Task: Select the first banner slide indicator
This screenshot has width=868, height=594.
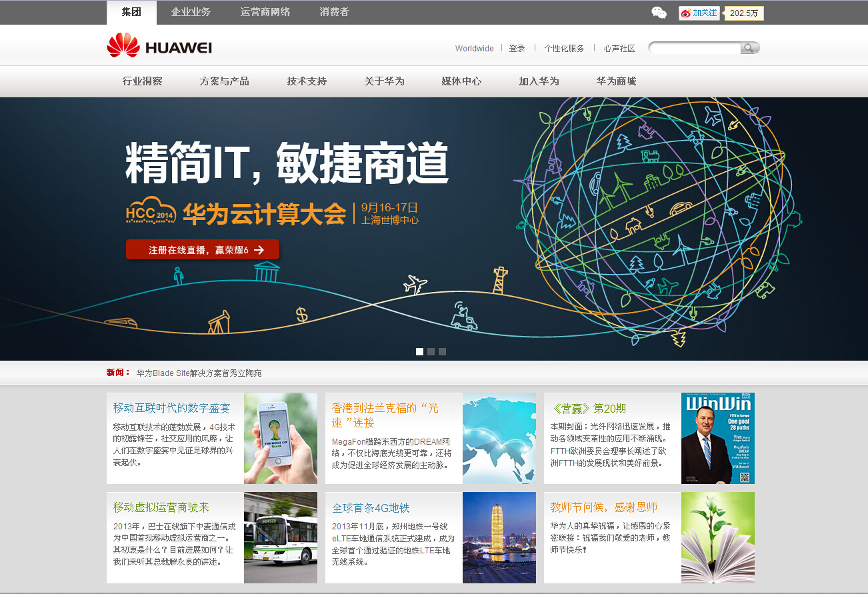Action: (419, 351)
